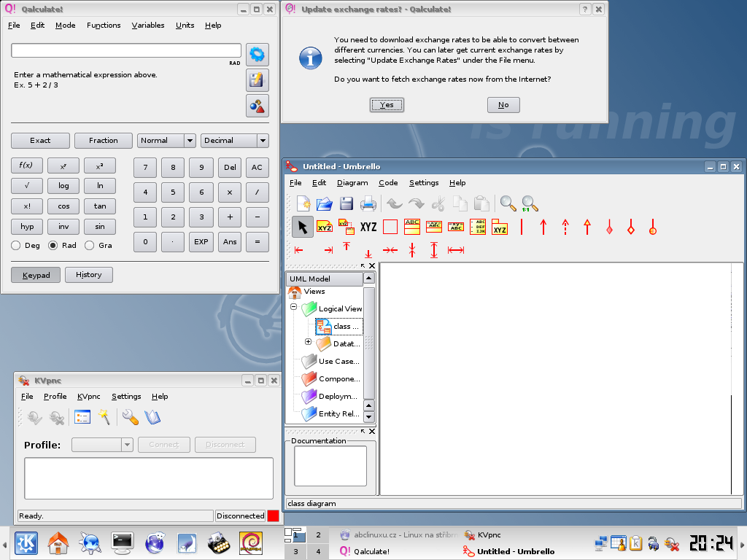Viewport: 747px width, 560px height.
Task: Open the Decimal number base dropdown
Action: (234, 141)
